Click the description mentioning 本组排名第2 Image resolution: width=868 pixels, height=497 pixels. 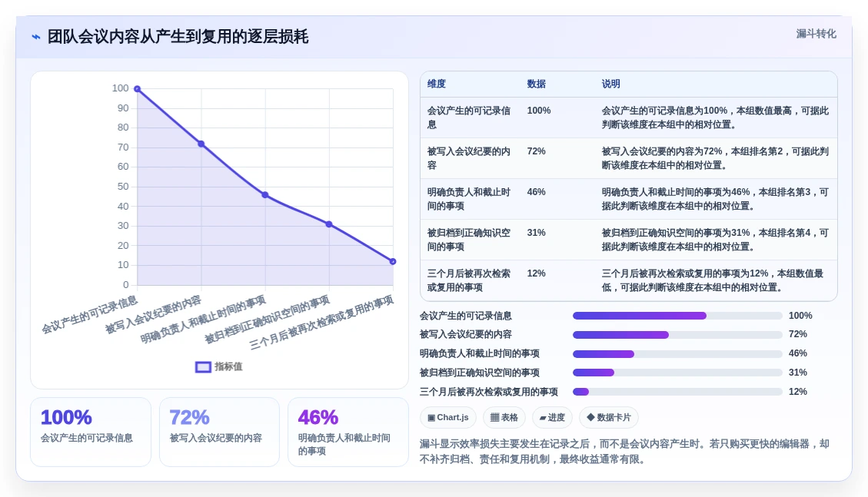point(715,158)
